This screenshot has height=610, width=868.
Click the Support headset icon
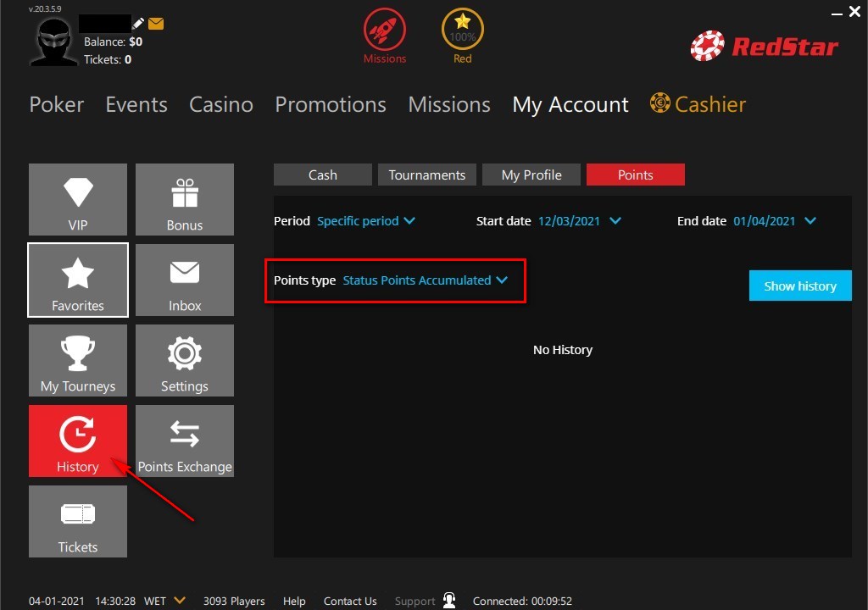450,601
